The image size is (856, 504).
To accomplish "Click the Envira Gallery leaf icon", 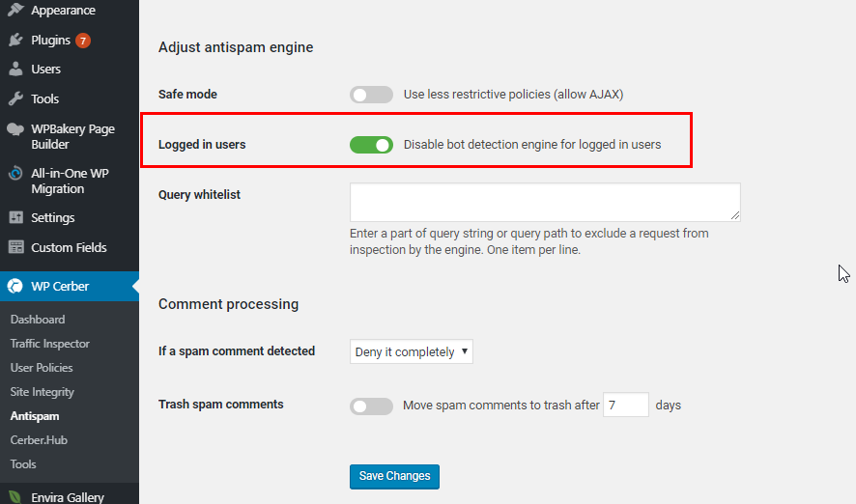I will (x=15, y=498).
